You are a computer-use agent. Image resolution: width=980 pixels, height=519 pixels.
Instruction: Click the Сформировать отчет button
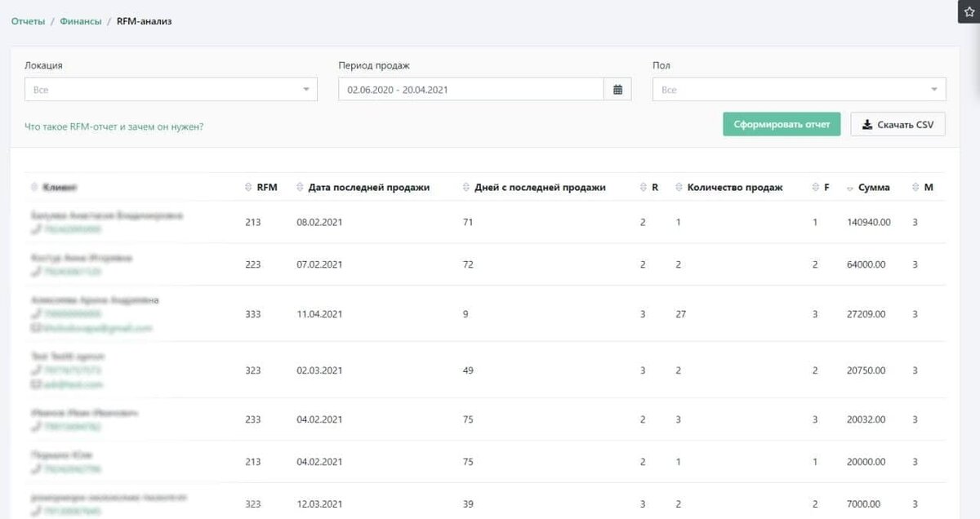point(782,124)
